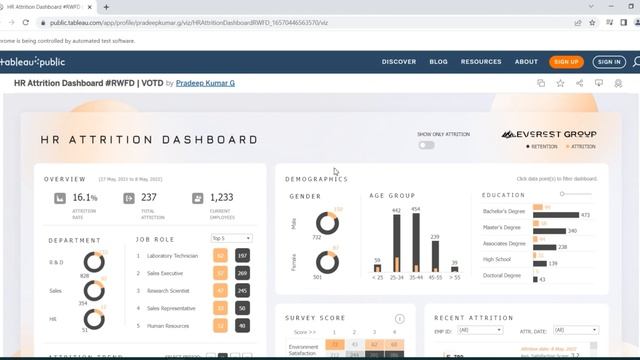Click the 25-34 age group bar

click(x=397, y=243)
